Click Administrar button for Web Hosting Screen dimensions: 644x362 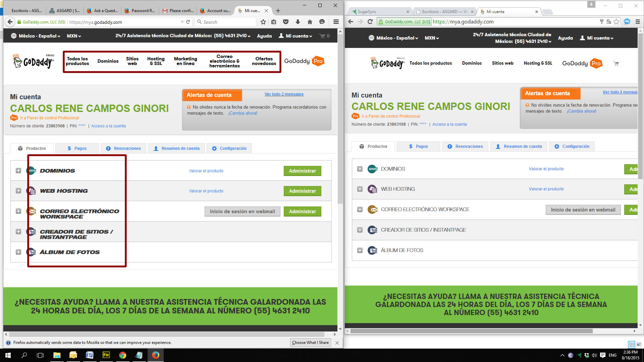pyautogui.click(x=302, y=191)
